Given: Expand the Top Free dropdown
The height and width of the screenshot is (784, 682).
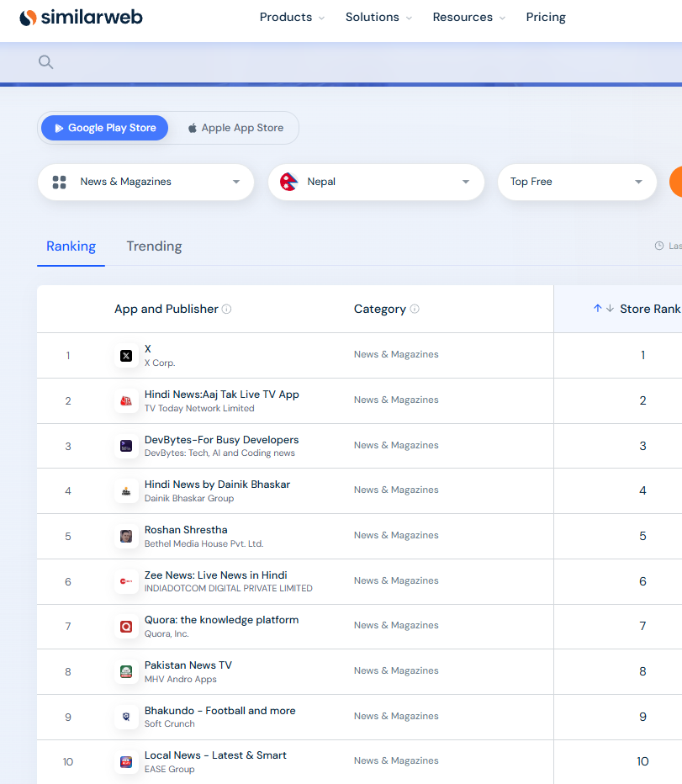Looking at the screenshot, I should click(x=577, y=182).
